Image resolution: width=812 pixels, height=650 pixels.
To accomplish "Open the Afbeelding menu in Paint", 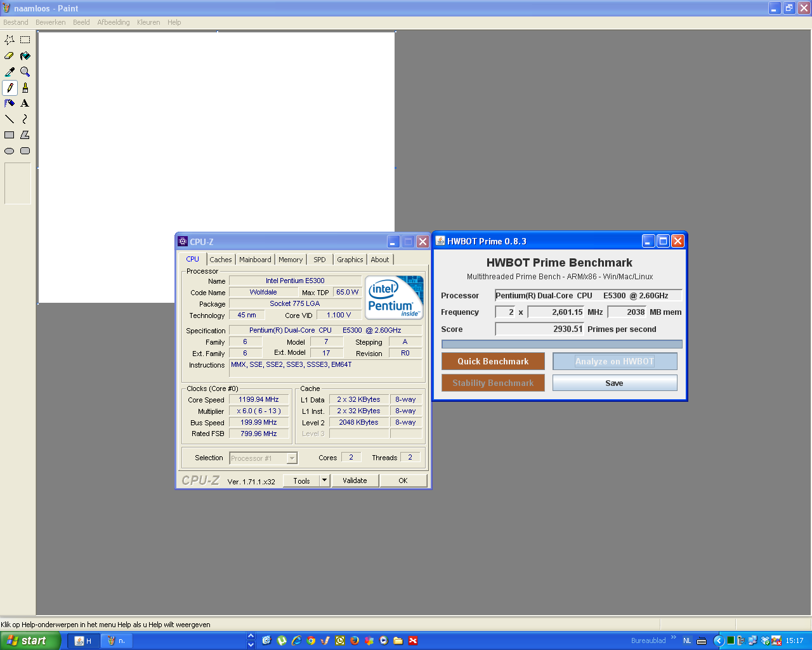I will pos(114,22).
